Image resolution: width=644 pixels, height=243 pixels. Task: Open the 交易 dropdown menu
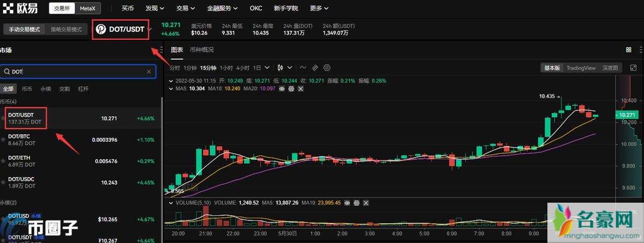tap(186, 9)
